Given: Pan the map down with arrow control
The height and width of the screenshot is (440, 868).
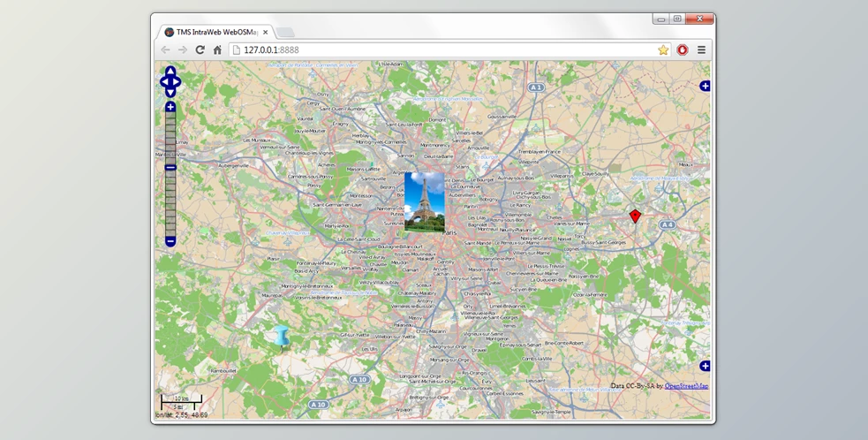Looking at the screenshot, I should pyautogui.click(x=170, y=92).
